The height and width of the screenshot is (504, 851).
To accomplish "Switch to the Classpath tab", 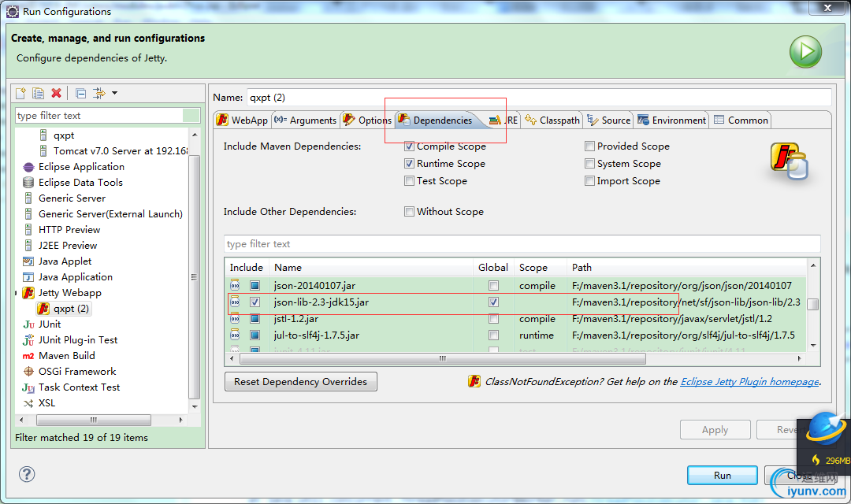I will tap(552, 120).
